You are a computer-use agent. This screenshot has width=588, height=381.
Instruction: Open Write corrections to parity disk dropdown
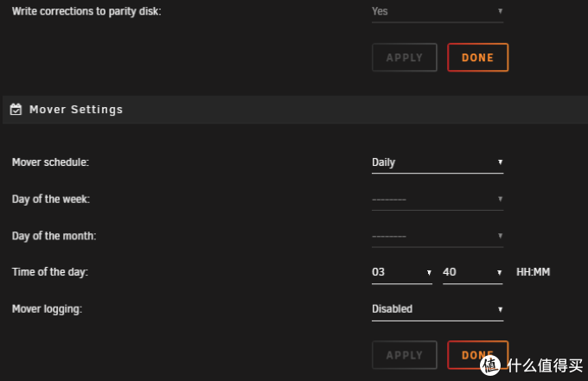click(438, 12)
